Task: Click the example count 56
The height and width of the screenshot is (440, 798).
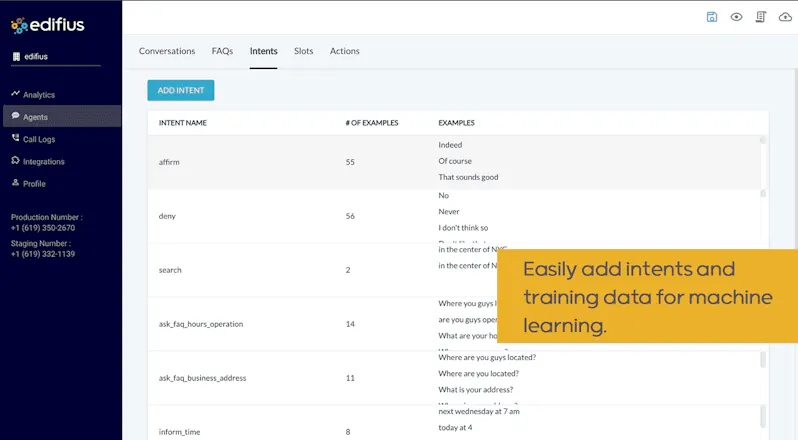Action: 350,216
